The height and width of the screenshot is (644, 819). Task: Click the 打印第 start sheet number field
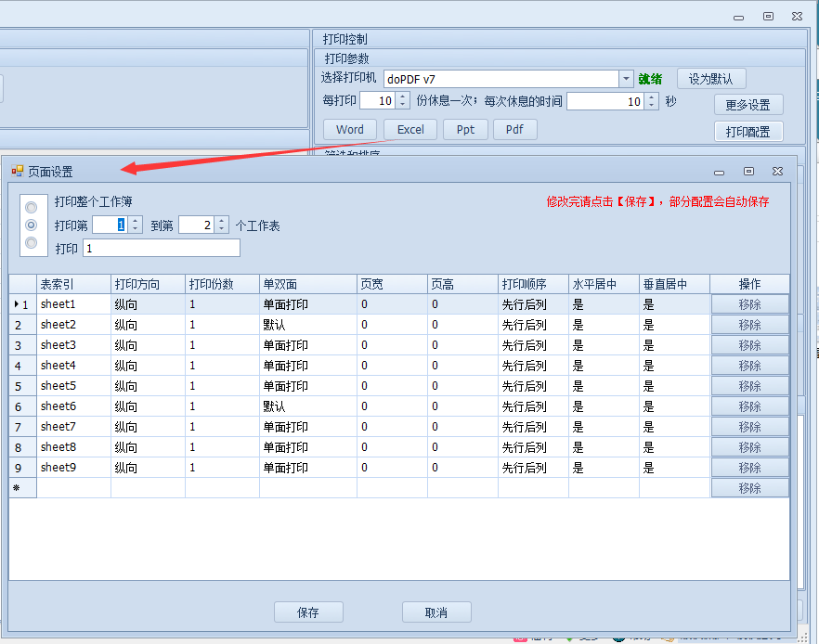click(110, 225)
